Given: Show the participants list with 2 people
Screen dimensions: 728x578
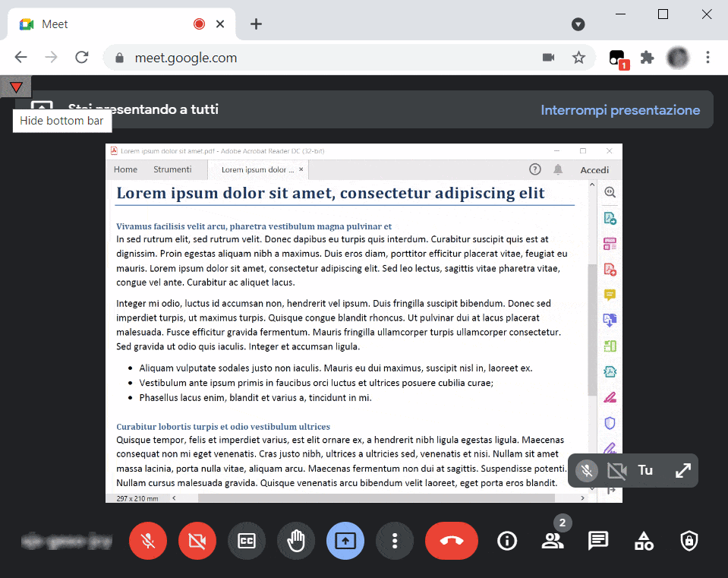Looking at the screenshot, I should (x=552, y=541).
